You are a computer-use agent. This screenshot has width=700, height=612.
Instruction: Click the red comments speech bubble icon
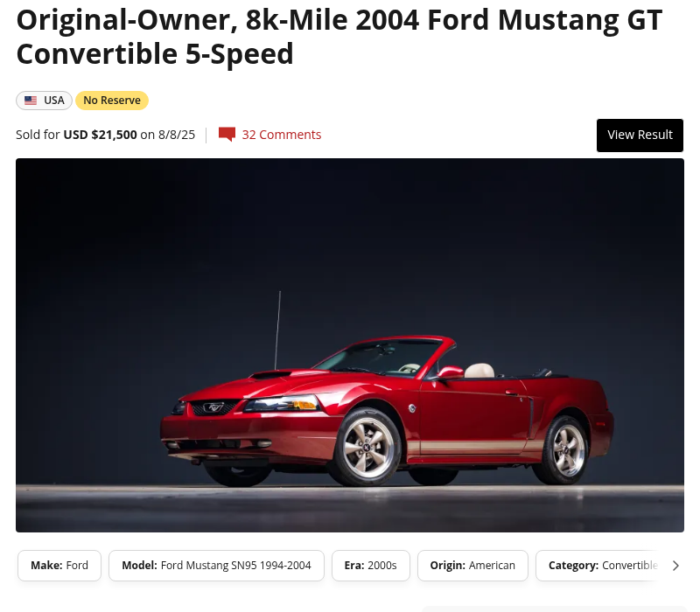pyautogui.click(x=227, y=135)
